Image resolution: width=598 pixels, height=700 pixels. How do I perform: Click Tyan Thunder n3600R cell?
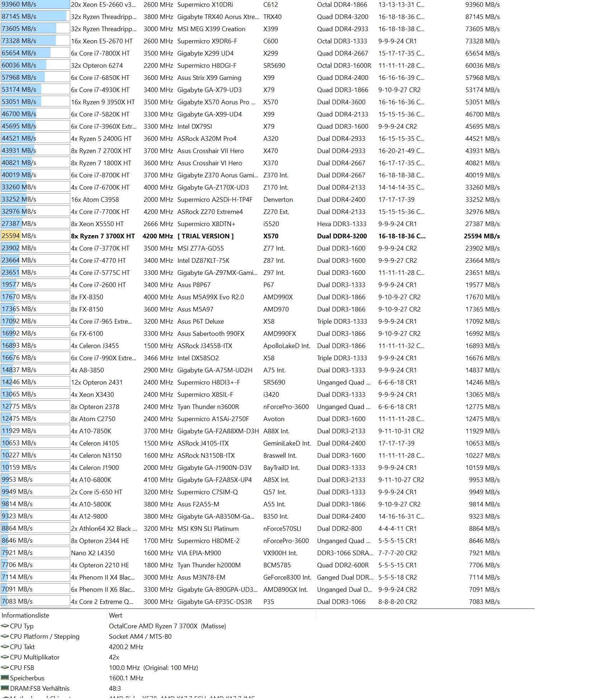point(208,406)
